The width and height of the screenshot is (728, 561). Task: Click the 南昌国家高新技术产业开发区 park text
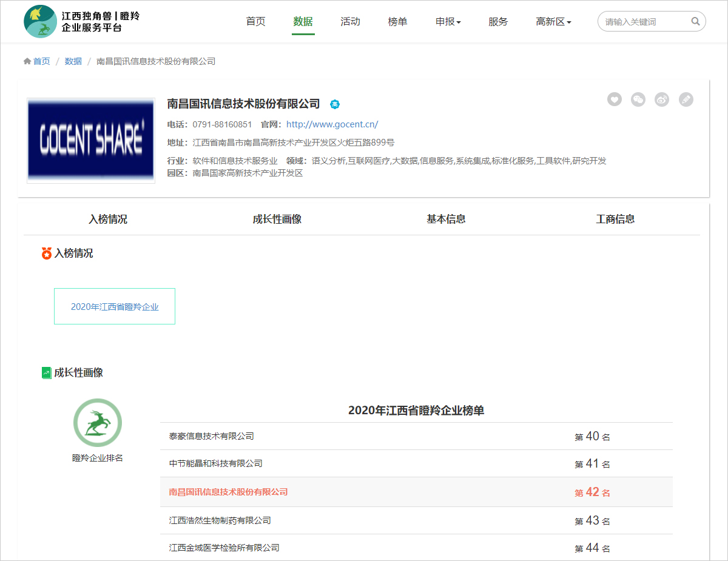(x=248, y=173)
